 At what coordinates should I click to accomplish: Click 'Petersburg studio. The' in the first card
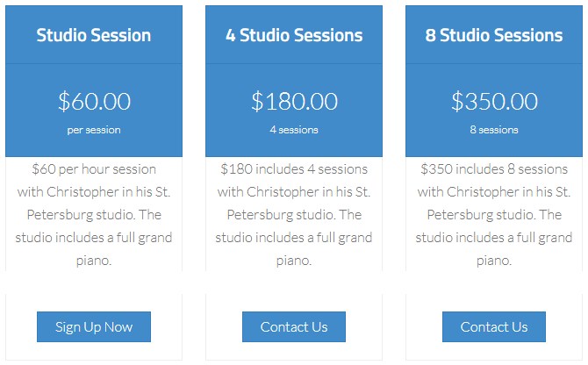point(94,215)
